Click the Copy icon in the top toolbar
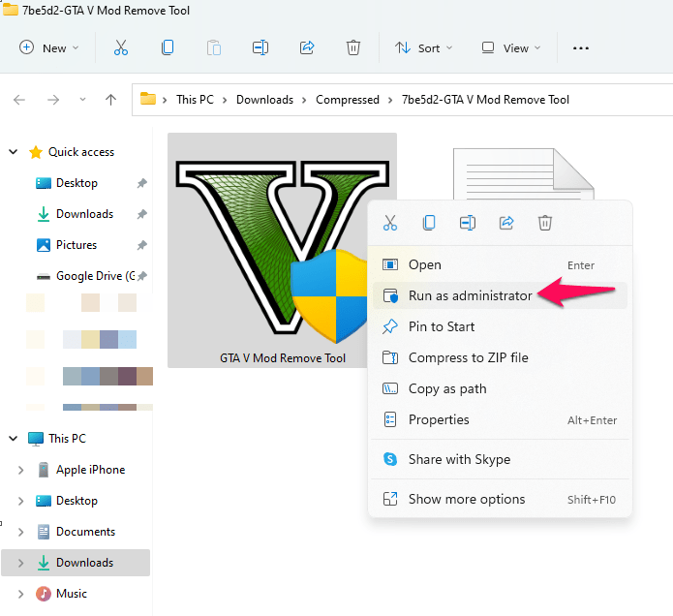The height and width of the screenshot is (616, 673). pos(168,47)
